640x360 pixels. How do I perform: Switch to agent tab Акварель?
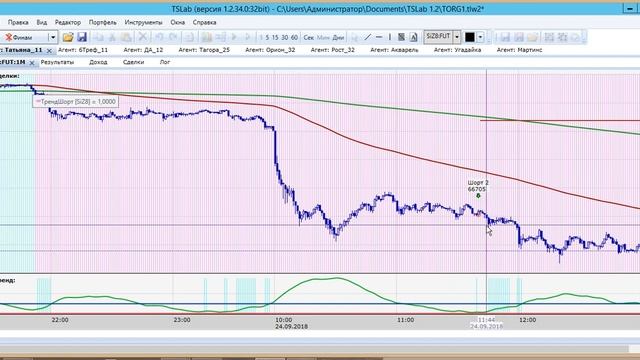coord(394,50)
